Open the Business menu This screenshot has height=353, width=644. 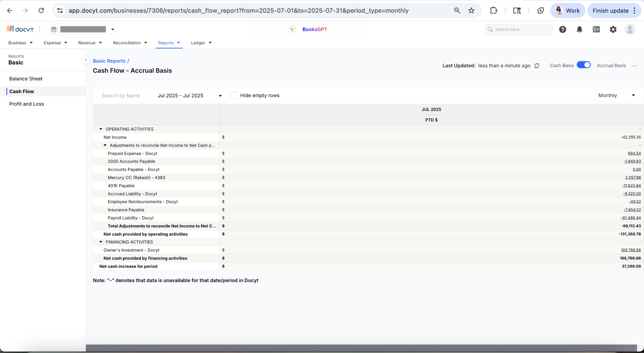click(20, 43)
